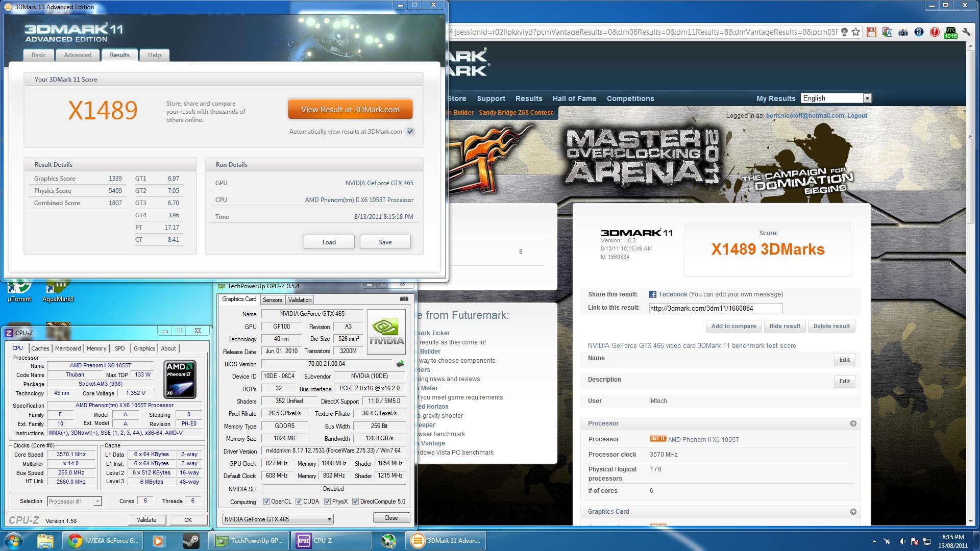Open the Validation tab in GPU-Z

300,300
